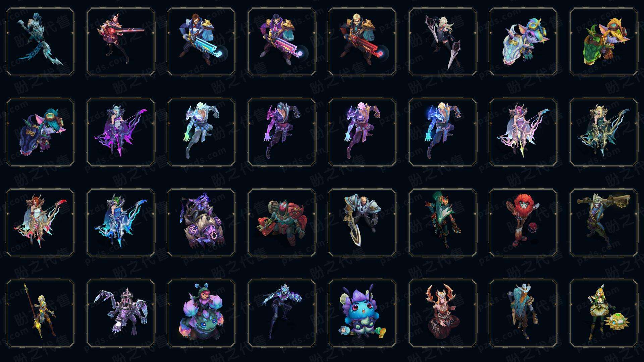The width and height of the screenshot is (644, 362).
Task: Select the purple armored bear rider skin
Action: click(x=201, y=223)
